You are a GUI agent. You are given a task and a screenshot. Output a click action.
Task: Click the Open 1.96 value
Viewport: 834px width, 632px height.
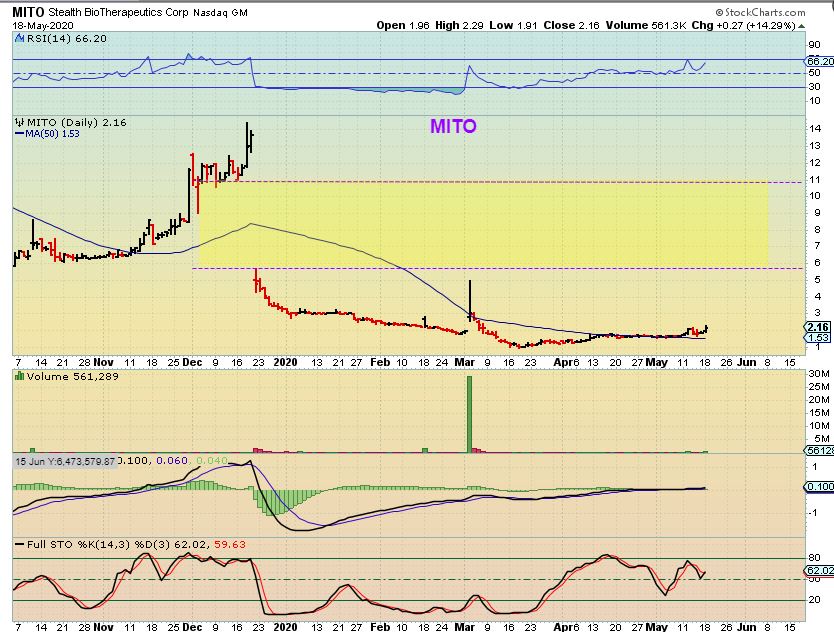click(x=403, y=25)
